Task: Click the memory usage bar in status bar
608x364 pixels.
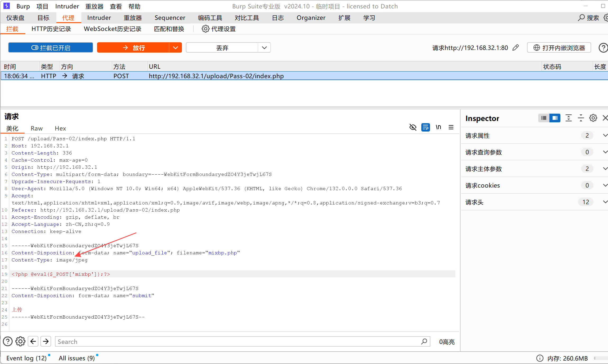Action: 601,358
